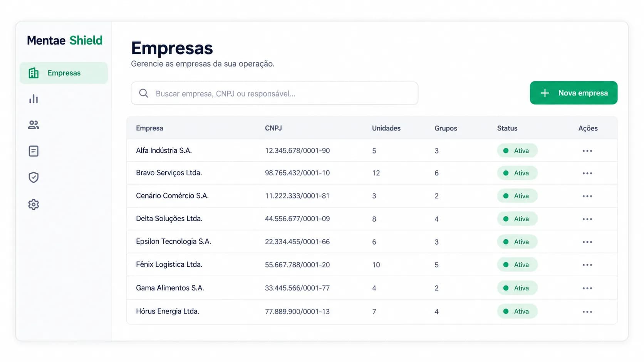
Task: Click CNPJ 98.765.432/0001-10
Action: pyautogui.click(x=297, y=173)
